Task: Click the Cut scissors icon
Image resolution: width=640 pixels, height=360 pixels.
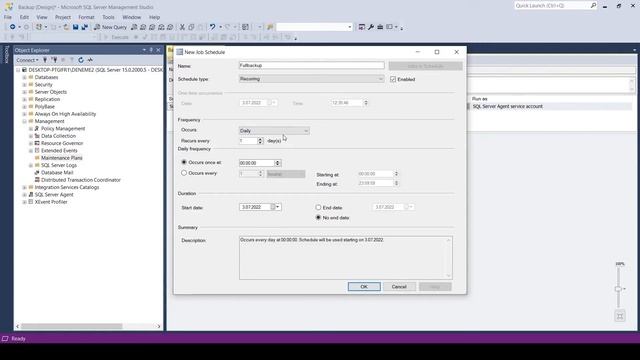Action: (x=182, y=27)
